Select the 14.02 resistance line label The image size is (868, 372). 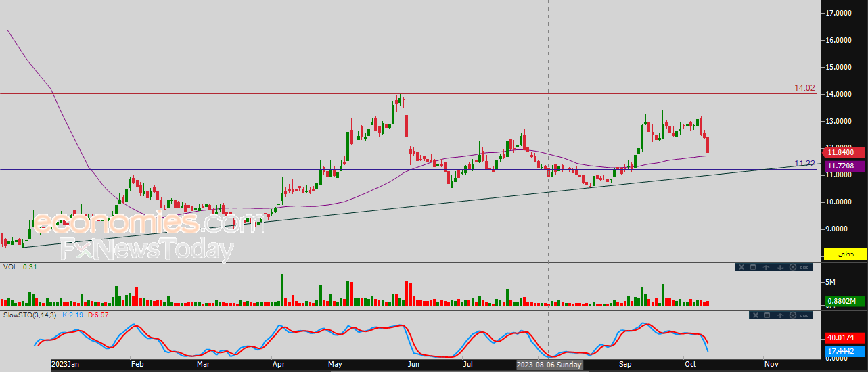click(804, 88)
